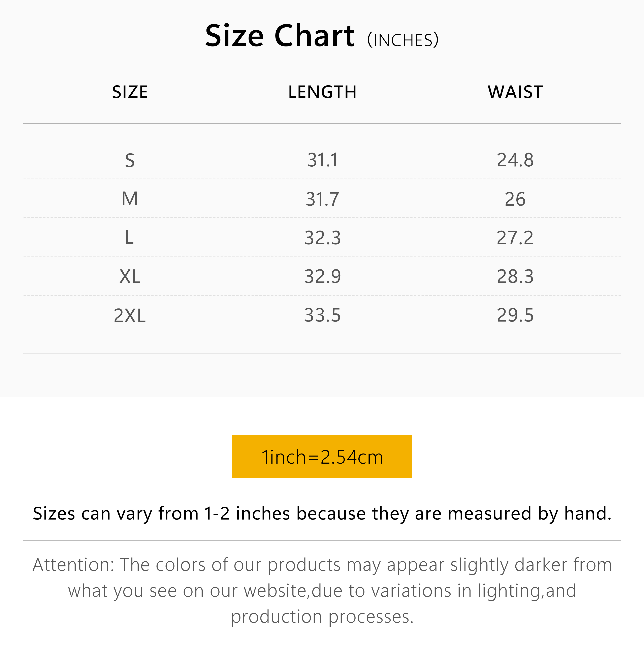Image resolution: width=644 pixels, height=664 pixels.
Task: Click the measured-by-hand size variation note
Action: (x=322, y=513)
